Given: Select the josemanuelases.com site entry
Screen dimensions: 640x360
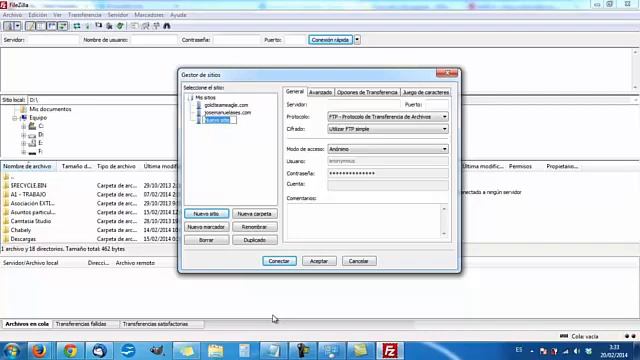Looking at the screenshot, I should (228, 113).
